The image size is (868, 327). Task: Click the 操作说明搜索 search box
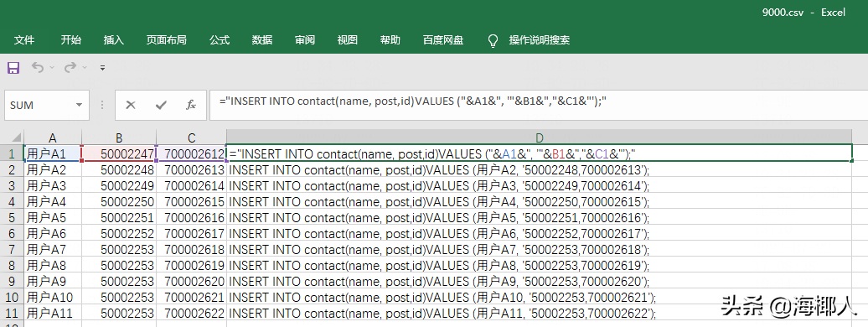pyautogui.click(x=540, y=40)
